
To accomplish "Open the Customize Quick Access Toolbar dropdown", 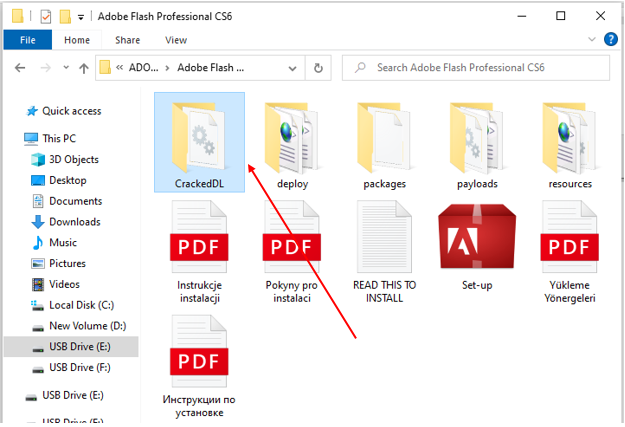I will [x=81, y=17].
